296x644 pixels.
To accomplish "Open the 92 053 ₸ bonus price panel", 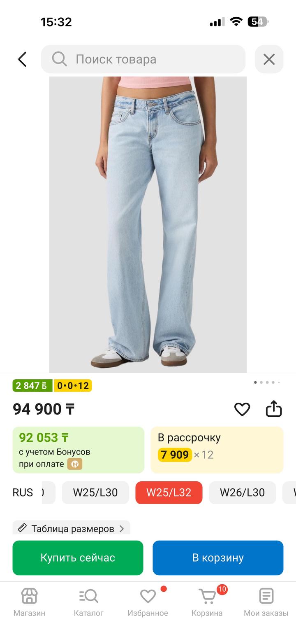I will click(79, 450).
